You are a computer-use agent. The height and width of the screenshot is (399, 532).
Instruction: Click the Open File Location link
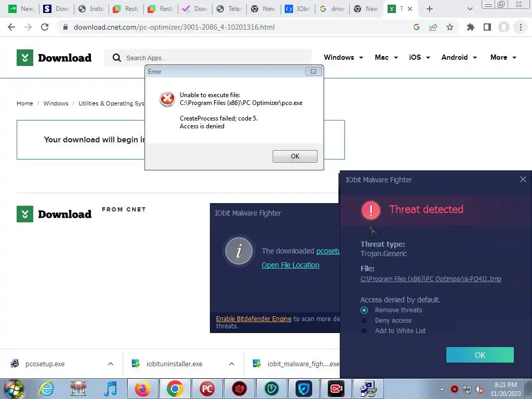[290, 265]
